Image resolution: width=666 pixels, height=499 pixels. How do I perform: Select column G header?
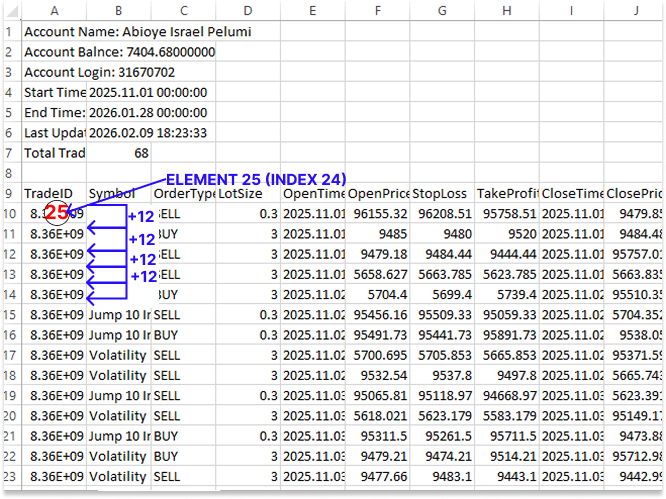coord(442,11)
